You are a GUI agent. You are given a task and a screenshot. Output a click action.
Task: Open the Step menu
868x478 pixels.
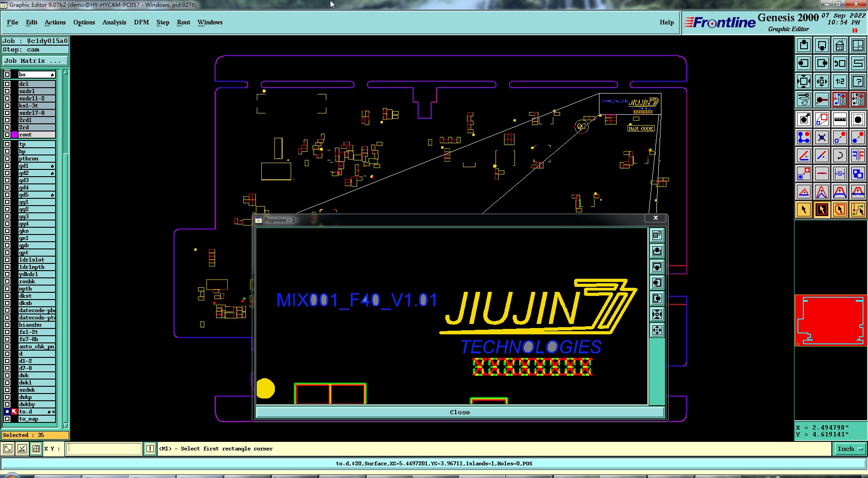tap(163, 22)
